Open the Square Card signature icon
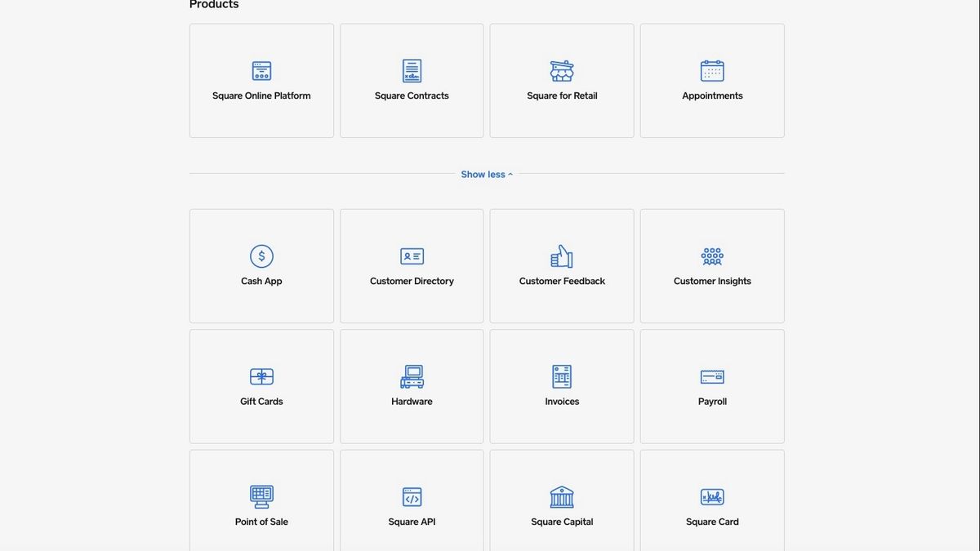 712,497
